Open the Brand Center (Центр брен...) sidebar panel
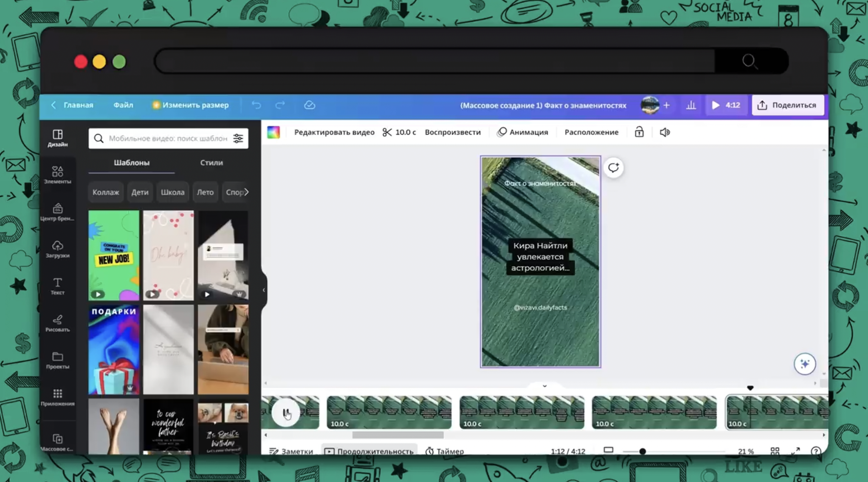The image size is (868, 482). tap(58, 212)
